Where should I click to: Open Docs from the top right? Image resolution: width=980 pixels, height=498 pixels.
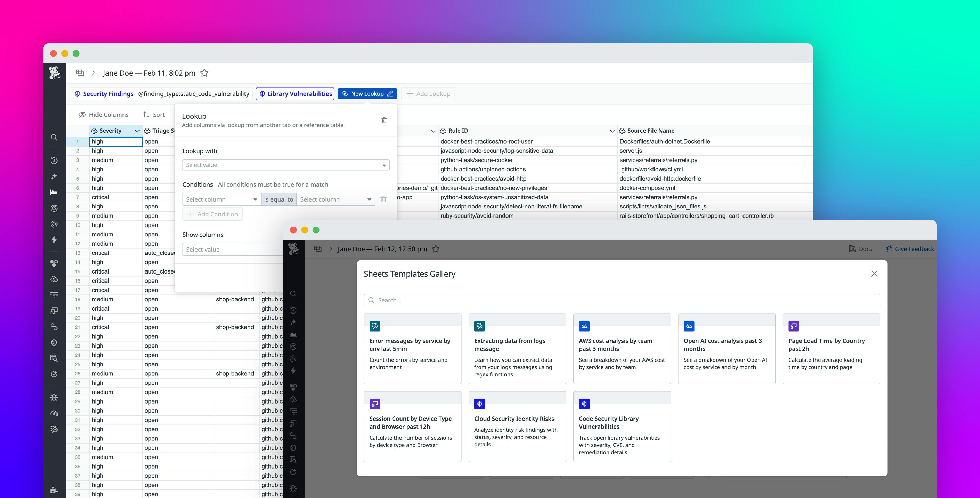point(861,249)
